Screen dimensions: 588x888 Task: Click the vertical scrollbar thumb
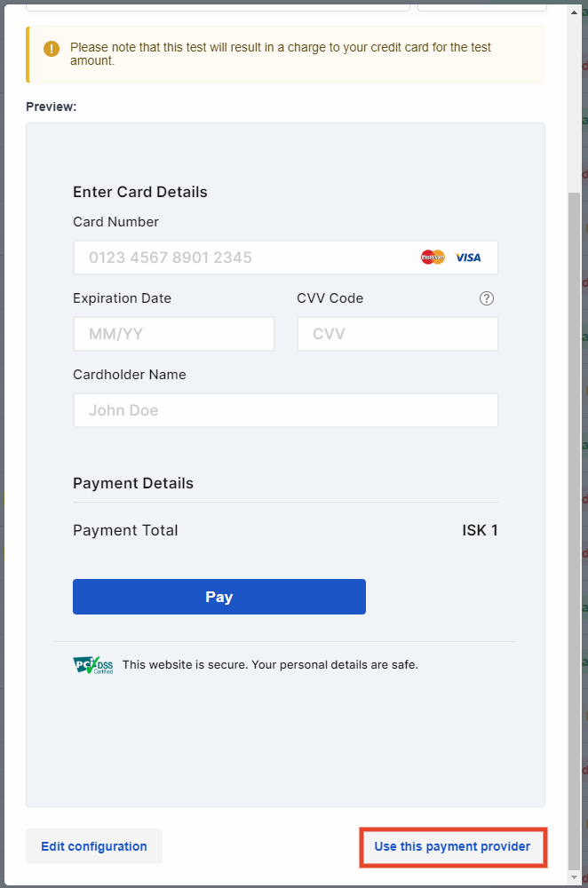pos(574,529)
